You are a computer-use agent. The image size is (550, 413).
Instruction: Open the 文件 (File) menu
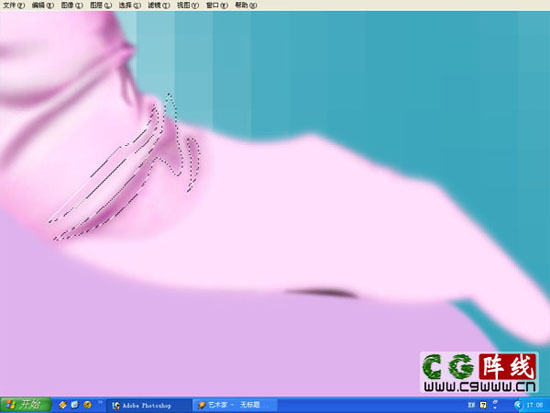click(x=14, y=5)
